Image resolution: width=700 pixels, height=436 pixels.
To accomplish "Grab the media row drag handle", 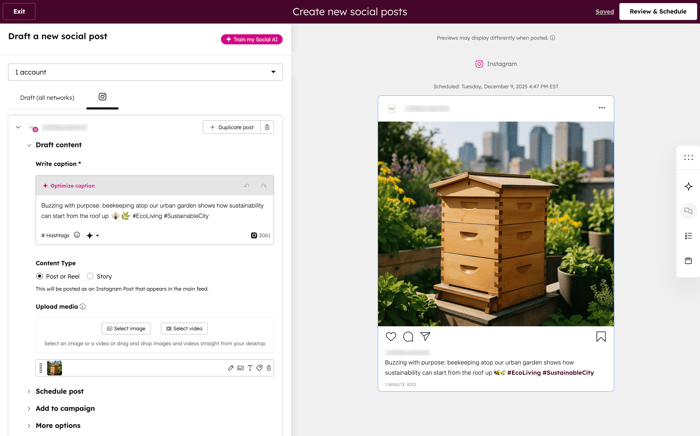I will pyautogui.click(x=41, y=368).
